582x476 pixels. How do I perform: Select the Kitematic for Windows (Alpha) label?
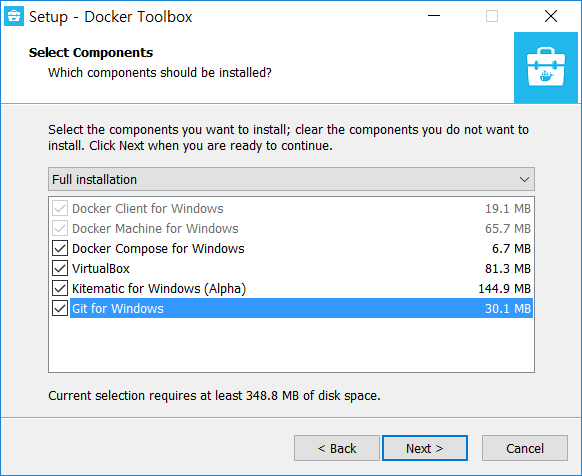tap(159, 288)
